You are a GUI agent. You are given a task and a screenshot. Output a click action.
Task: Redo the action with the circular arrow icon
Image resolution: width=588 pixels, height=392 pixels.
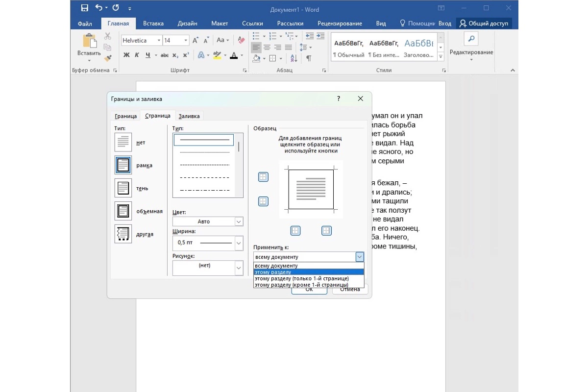(x=116, y=8)
